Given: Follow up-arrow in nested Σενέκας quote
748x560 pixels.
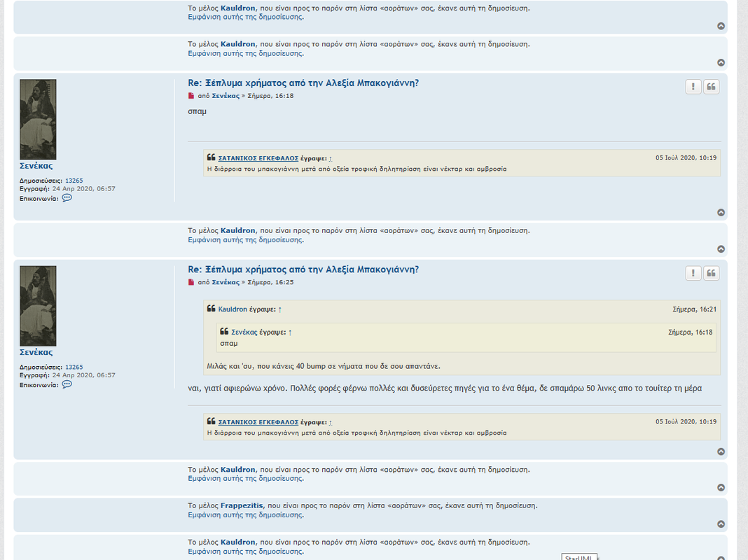Looking at the screenshot, I should tap(290, 332).
